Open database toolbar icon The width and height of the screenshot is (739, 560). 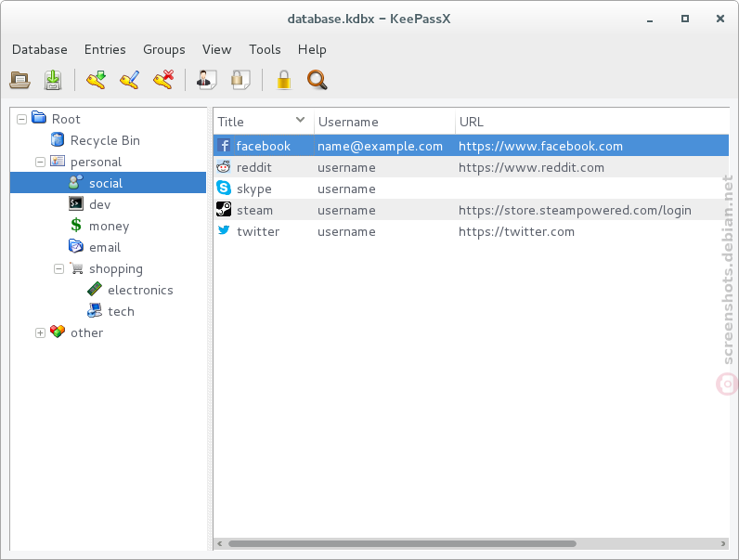tap(19, 80)
